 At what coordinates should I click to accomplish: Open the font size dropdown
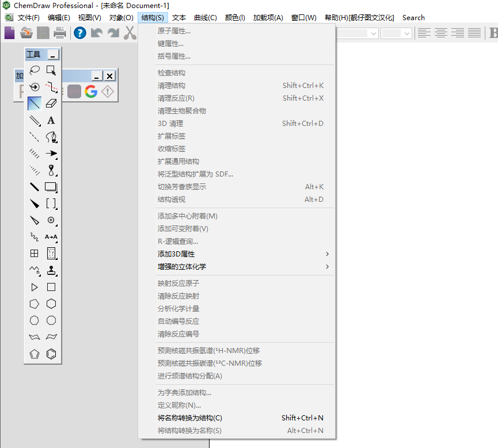(407, 33)
